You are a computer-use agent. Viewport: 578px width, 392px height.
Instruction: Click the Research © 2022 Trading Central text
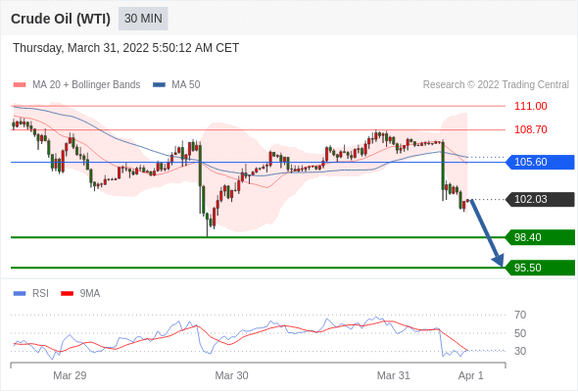496,85
